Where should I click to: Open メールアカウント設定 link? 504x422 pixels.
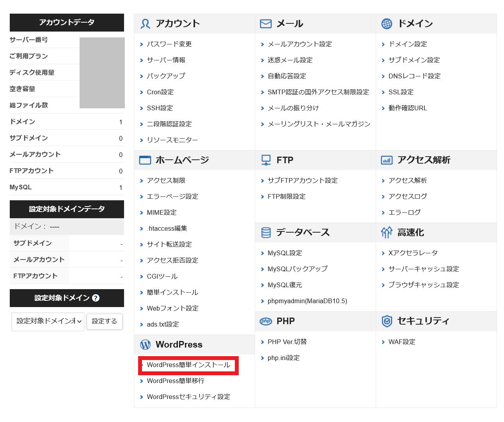pyautogui.click(x=300, y=44)
